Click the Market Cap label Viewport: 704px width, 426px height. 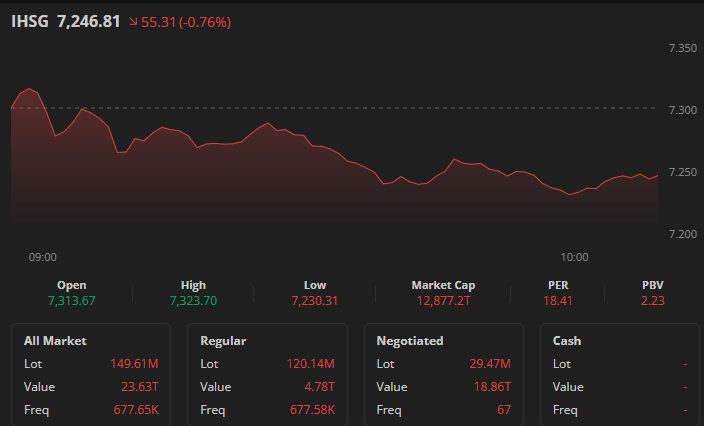[x=443, y=285]
